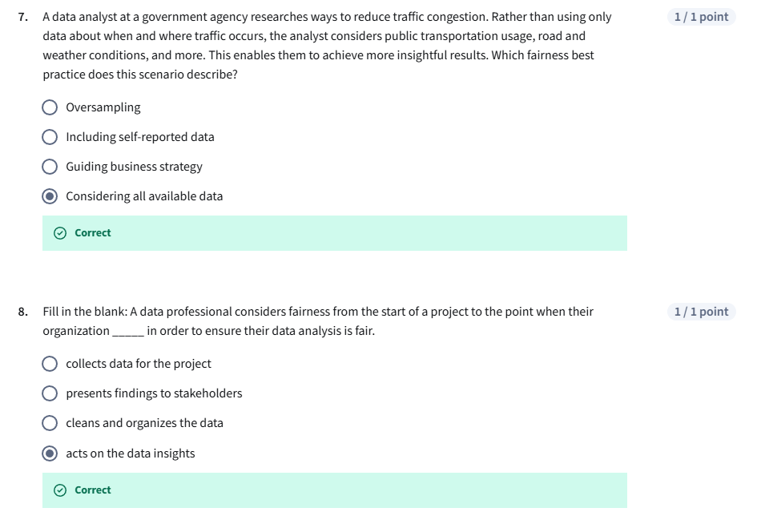Select 'collects data for the project' radio button
761x532 pixels.
pyautogui.click(x=50, y=364)
